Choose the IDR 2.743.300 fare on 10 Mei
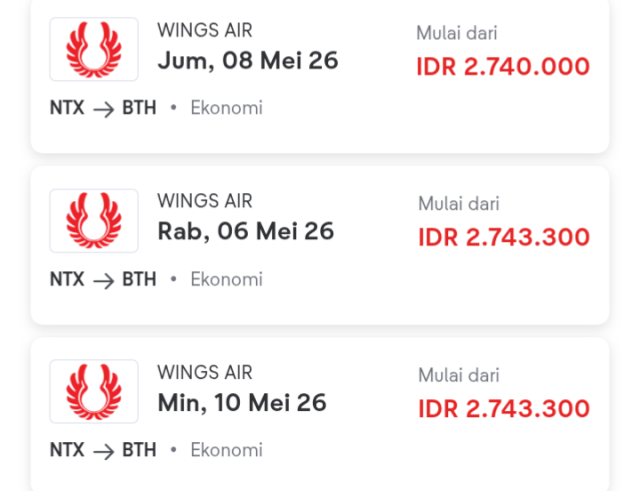Image resolution: width=640 pixels, height=491 pixels. [504, 409]
